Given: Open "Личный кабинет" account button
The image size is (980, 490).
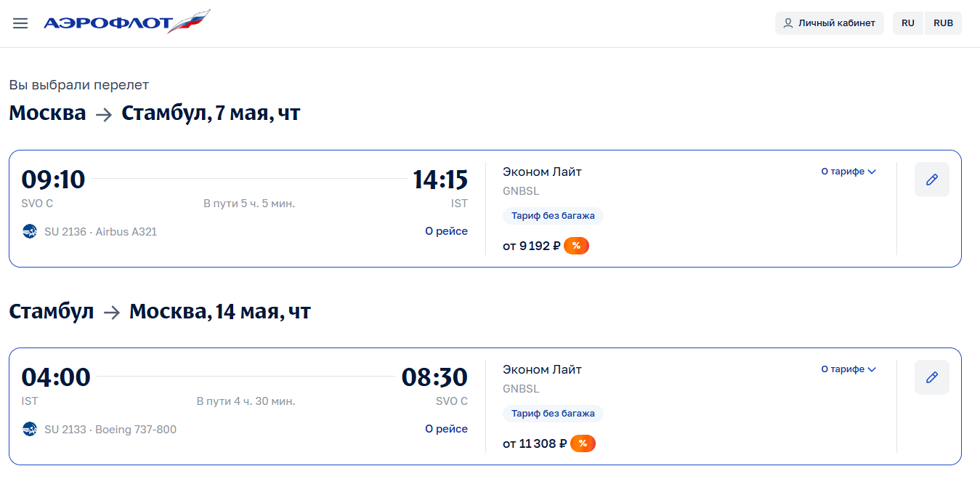Looking at the screenshot, I should click(x=829, y=23).
